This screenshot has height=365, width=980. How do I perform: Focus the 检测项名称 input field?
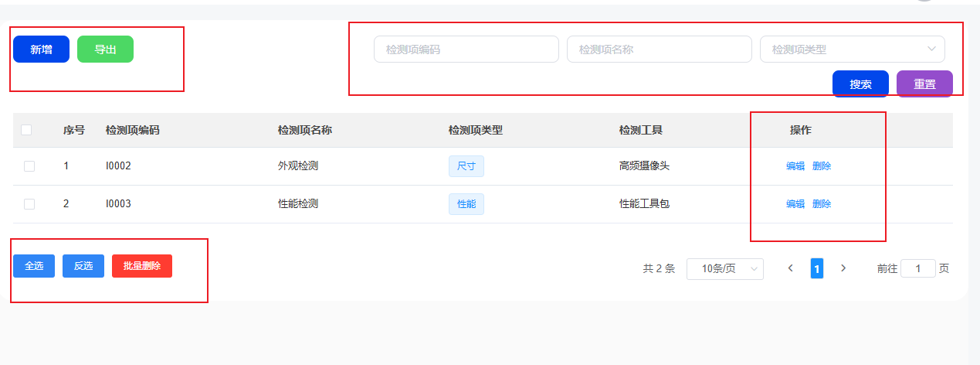point(659,49)
